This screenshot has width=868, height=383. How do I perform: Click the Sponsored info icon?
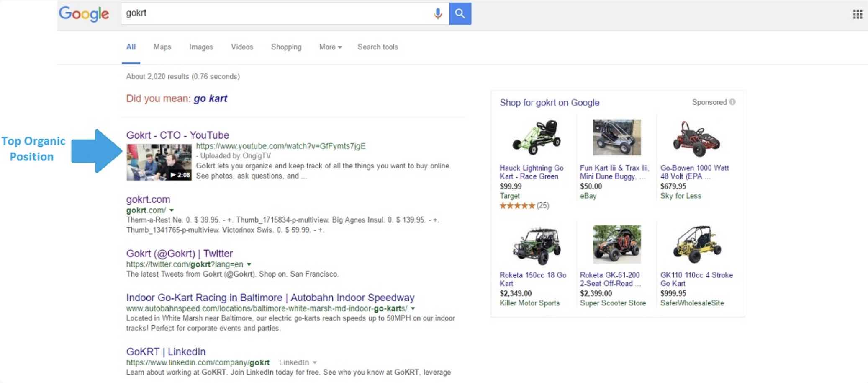coord(732,102)
